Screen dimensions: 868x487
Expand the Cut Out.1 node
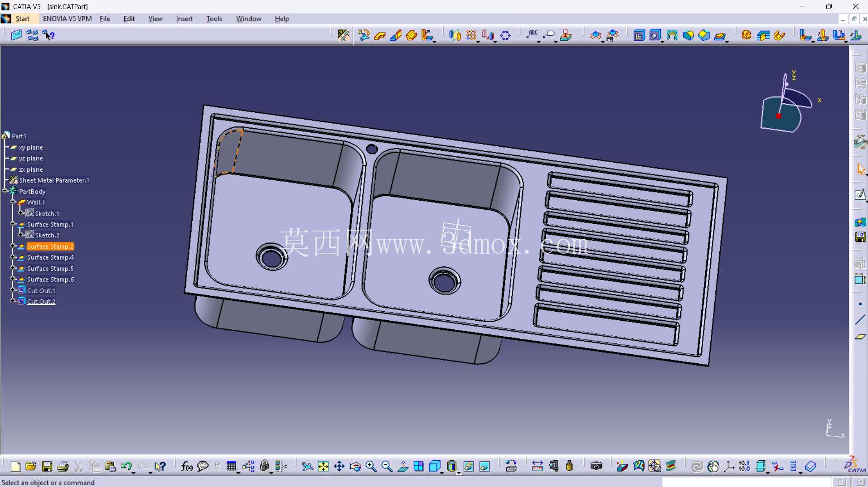tap(13, 290)
